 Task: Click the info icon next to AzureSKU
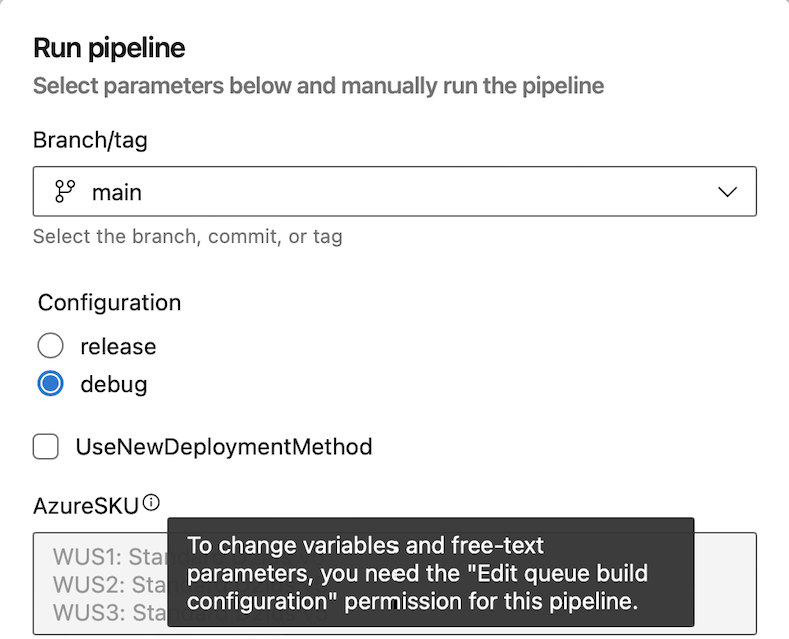click(x=151, y=503)
